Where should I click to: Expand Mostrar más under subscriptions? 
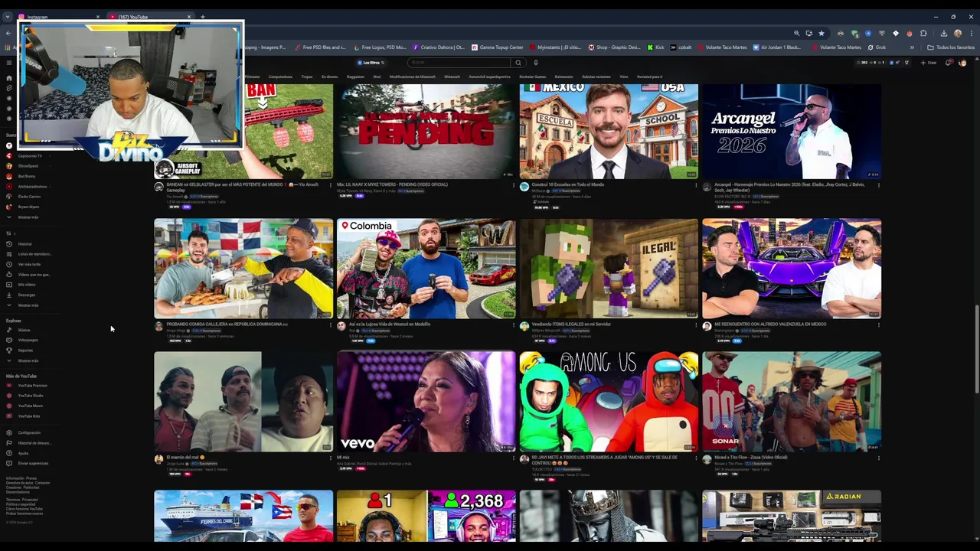tap(28, 217)
